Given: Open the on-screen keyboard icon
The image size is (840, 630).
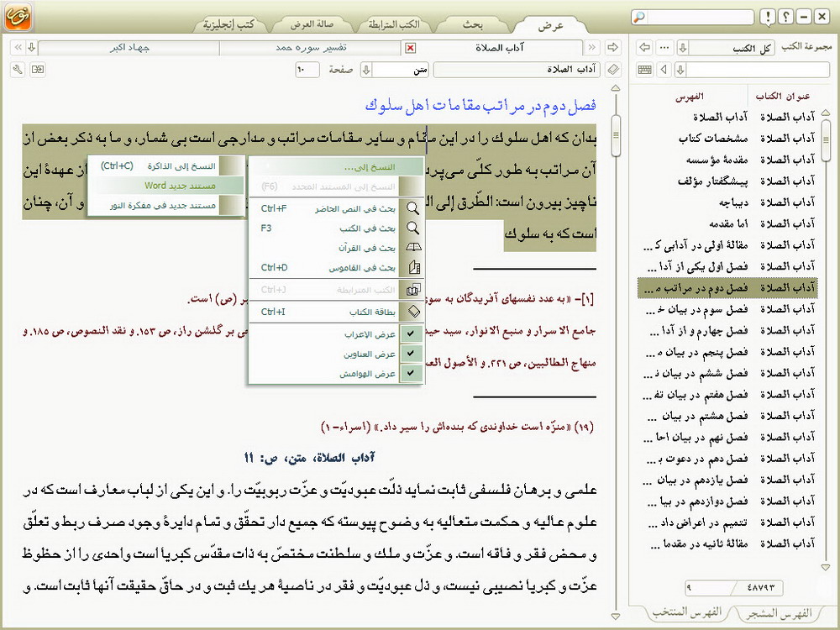Looking at the screenshot, I should point(645,70).
